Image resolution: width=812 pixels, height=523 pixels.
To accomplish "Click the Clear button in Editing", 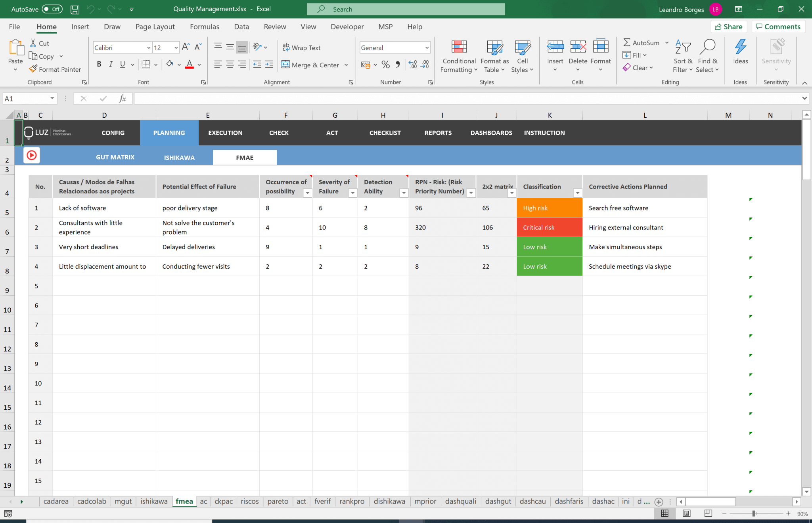I will [x=638, y=68].
